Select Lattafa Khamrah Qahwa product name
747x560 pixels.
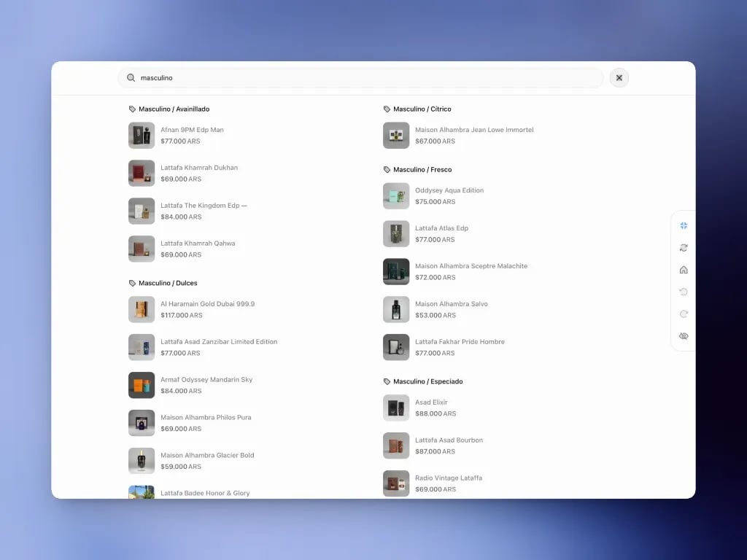(x=198, y=244)
